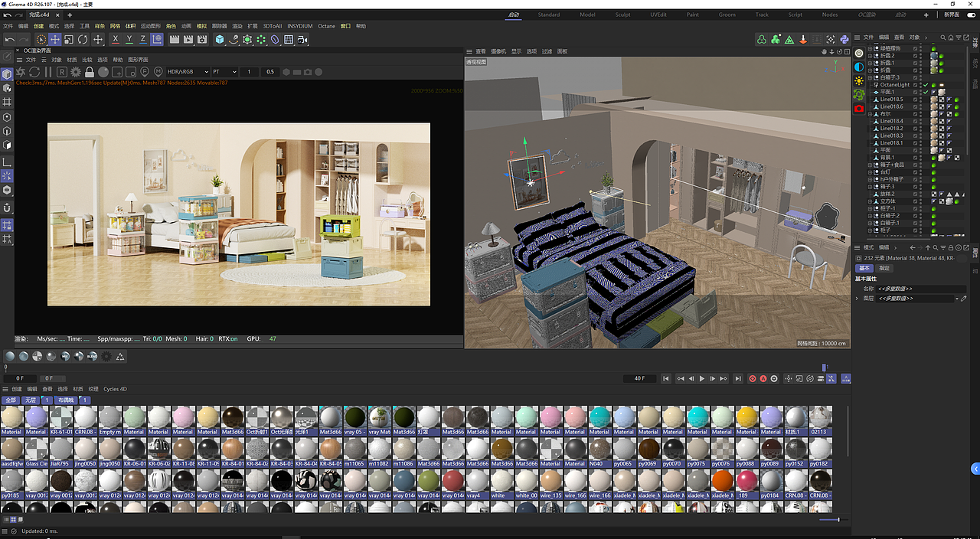Open the 3DToAll menu
Image resolution: width=980 pixels, height=539 pixels.
pos(273,26)
